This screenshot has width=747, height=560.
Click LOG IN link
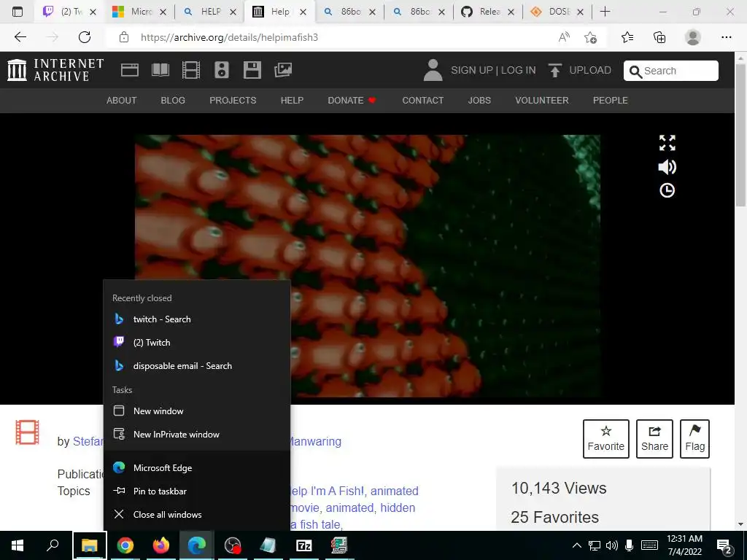click(519, 71)
